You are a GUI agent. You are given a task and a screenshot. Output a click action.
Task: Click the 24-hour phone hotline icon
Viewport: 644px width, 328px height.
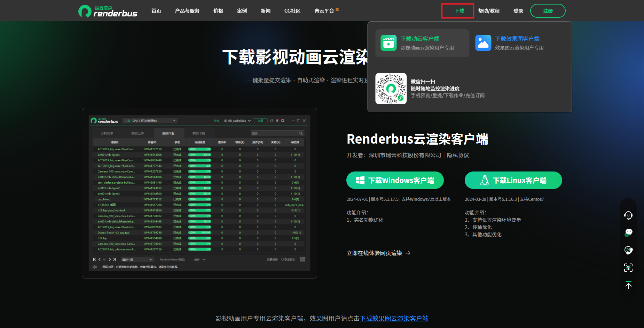tap(628, 250)
